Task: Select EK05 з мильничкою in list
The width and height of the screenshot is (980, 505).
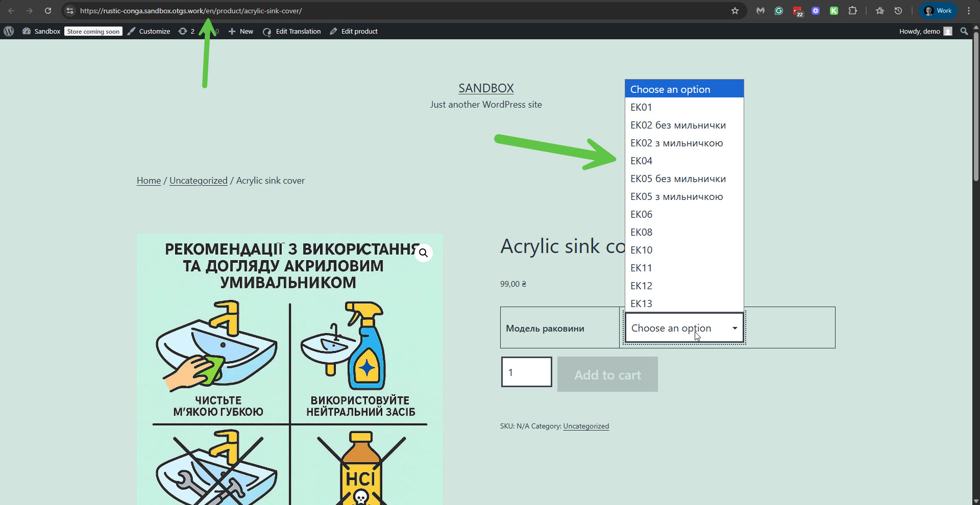Action: coord(676,196)
